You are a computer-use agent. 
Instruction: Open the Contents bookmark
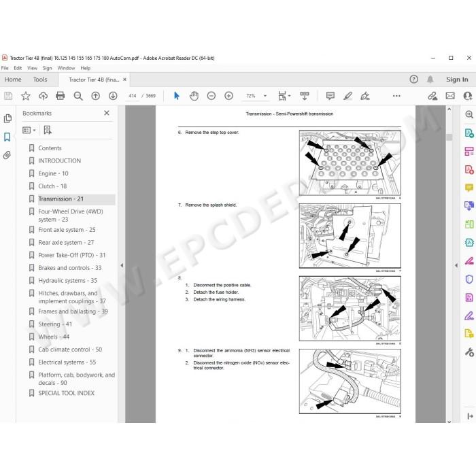click(50, 148)
